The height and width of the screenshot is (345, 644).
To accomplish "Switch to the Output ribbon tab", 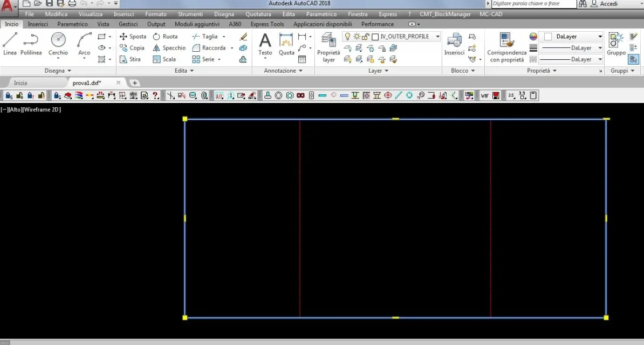I will (x=156, y=24).
